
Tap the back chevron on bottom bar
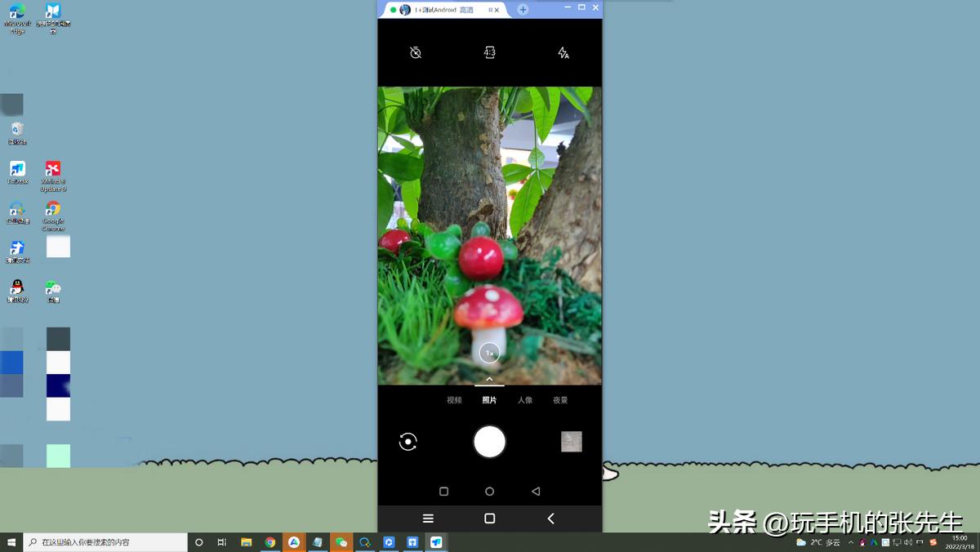tap(550, 519)
